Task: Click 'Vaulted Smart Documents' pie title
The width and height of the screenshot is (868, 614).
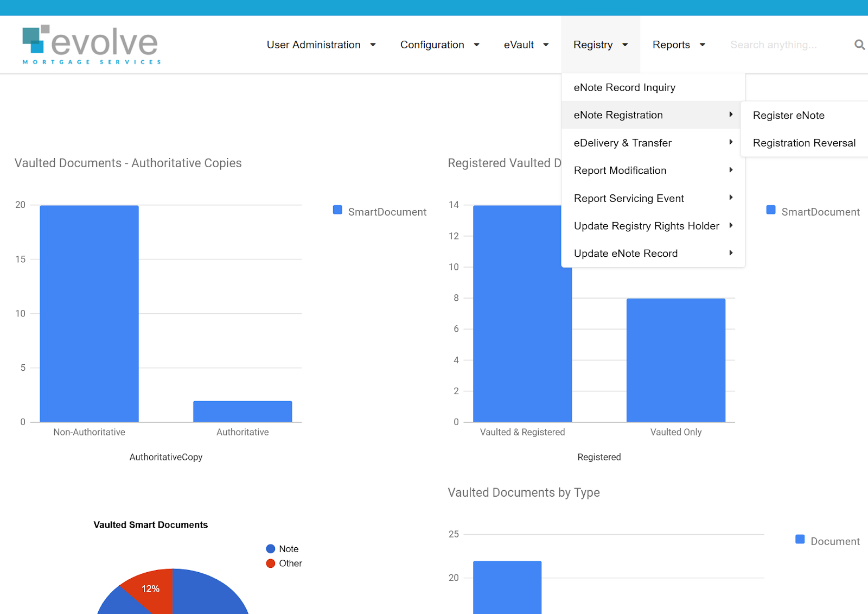Action: (151, 525)
